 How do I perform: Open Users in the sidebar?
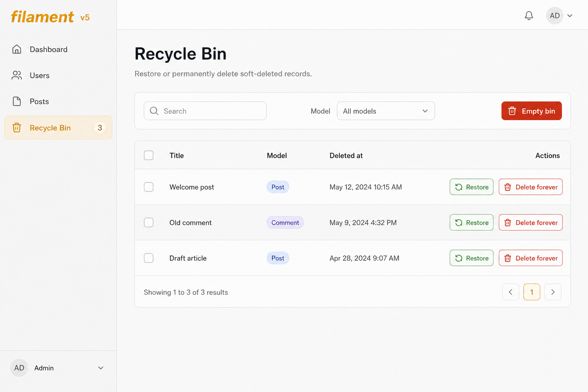point(58,75)
